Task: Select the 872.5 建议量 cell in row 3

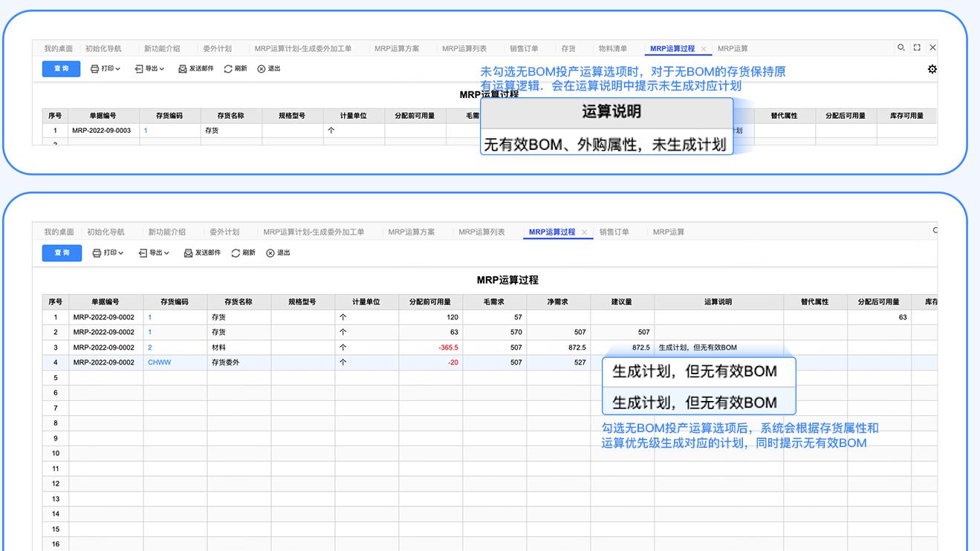Action: (622, 348)
